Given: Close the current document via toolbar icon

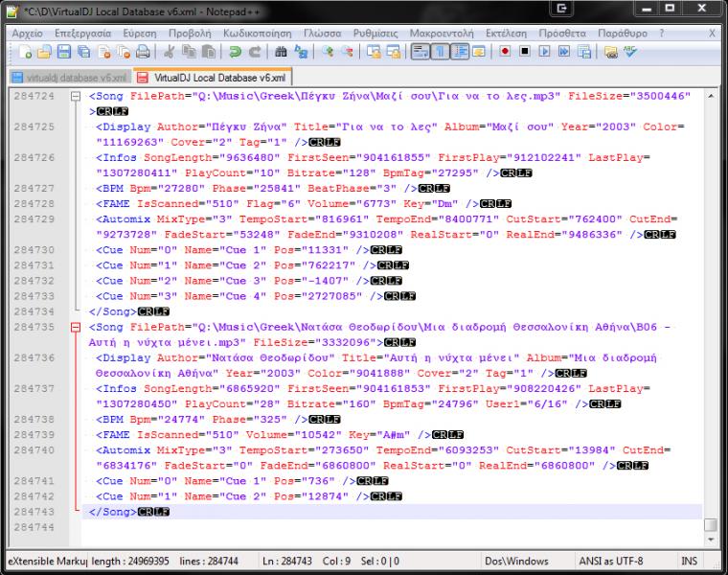Looking at the screenshot, I should coord(104,52).
